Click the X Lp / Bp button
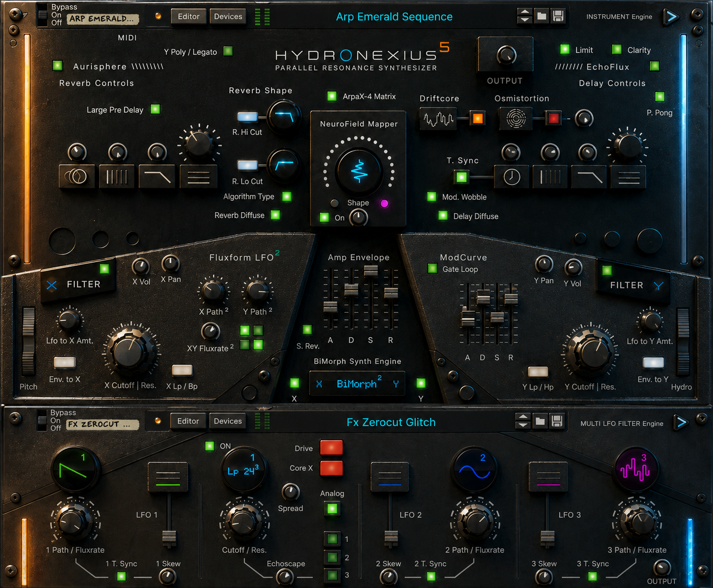 [182, 370]
